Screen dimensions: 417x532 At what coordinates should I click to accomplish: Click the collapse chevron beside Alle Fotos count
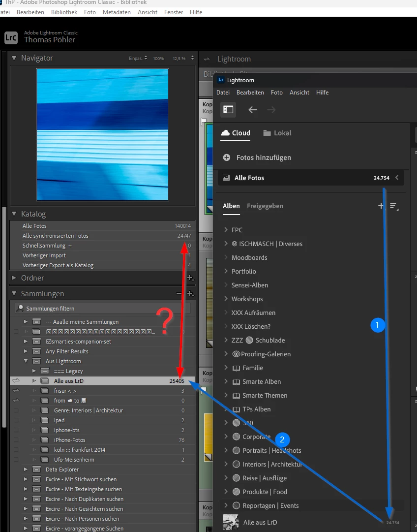397,178
